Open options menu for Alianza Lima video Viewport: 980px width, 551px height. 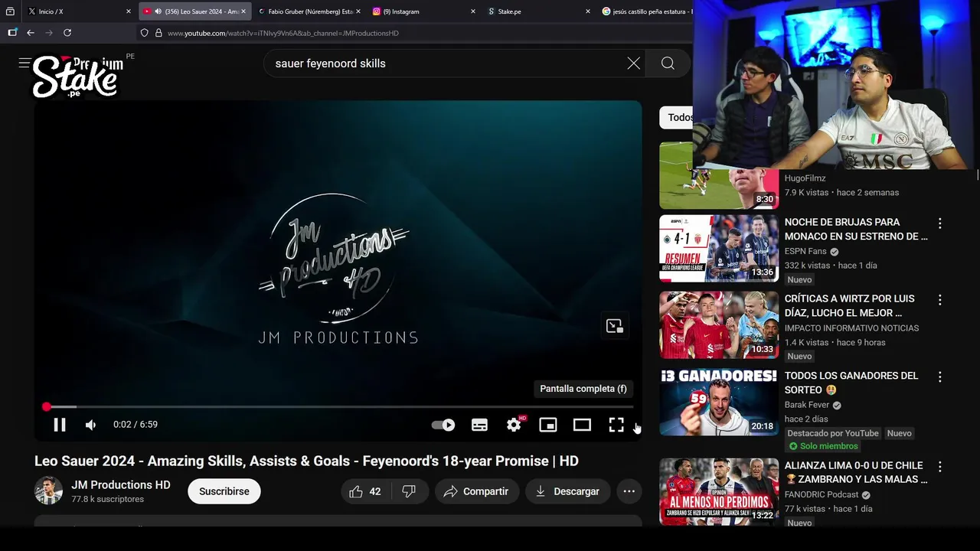point(940,467)
